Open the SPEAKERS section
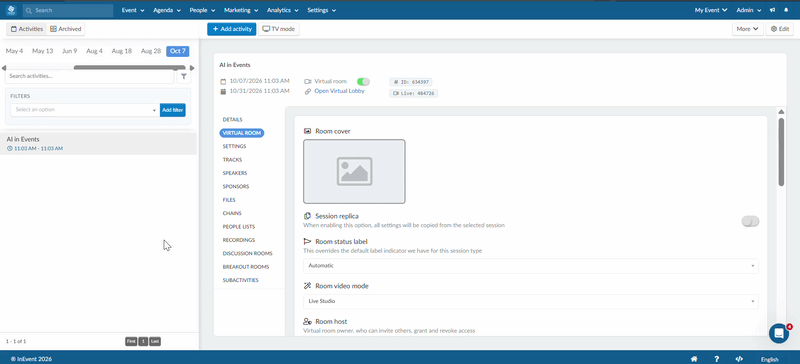This screenshot has height=364, width=800. pyautogui.click(x=235, y=173)
